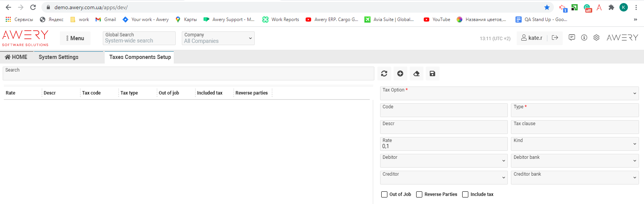Open settings via the gear icon
The image size is (644, 204).
[596, 38]
